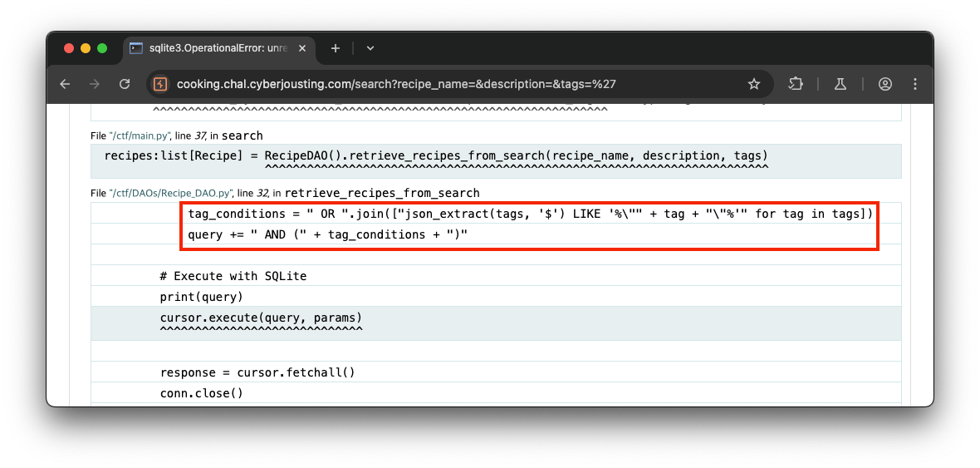Open the "/ctf/DAOs/Recipe_DAO.py" file link

(x=170, y=194)
